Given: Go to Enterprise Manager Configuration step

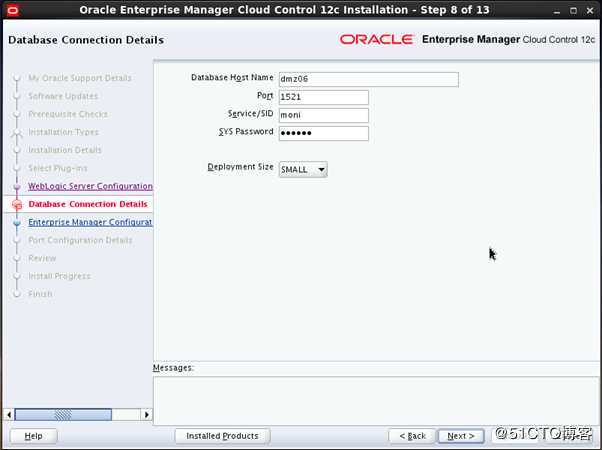Looking at the screenshot, I should coord(90,222).
